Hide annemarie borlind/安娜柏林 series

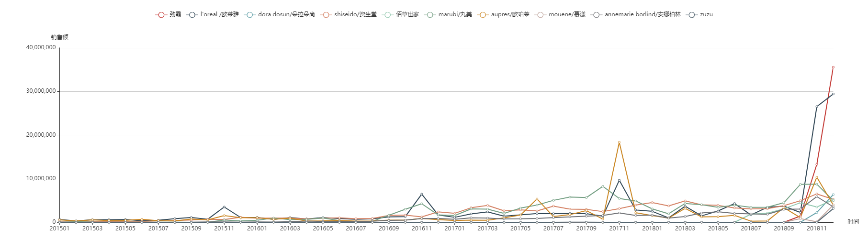(636, 15)
